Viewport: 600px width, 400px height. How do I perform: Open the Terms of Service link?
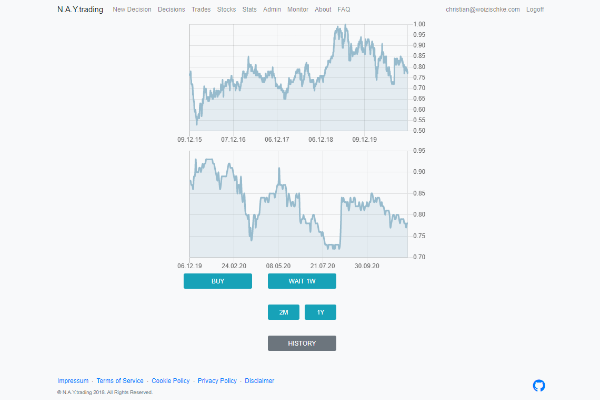click(x=120, y=380)
